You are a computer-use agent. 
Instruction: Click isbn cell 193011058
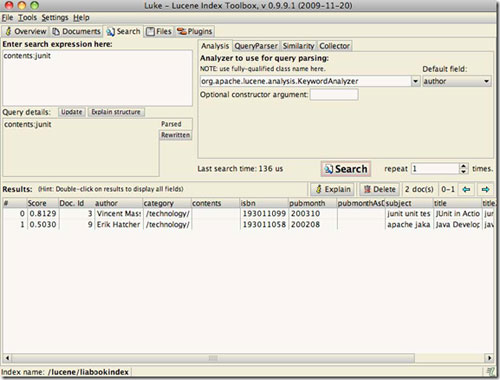(264, 225)
